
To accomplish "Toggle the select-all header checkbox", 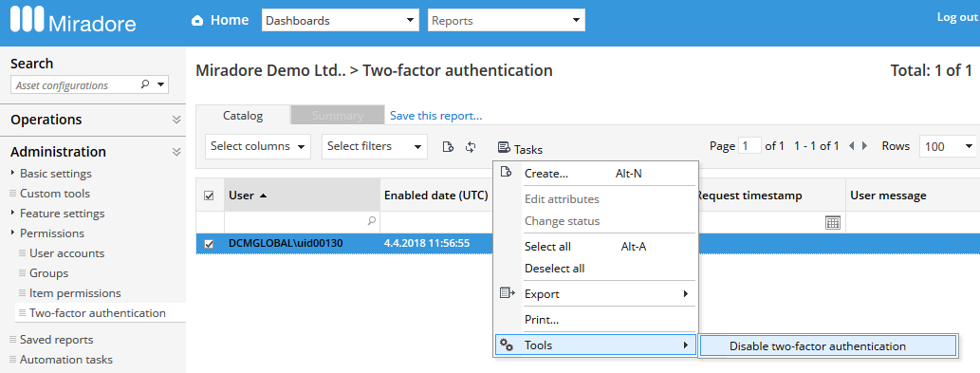I will pos(210,196).
